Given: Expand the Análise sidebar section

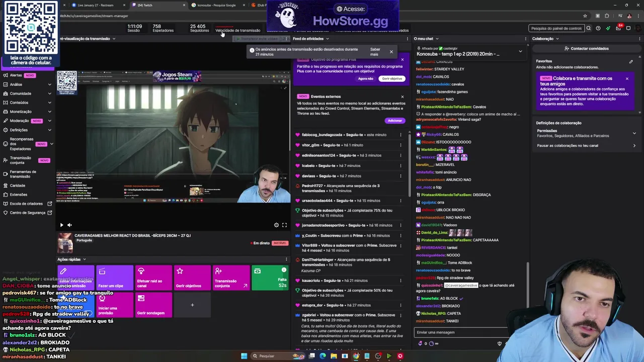Looking at the screenshot, I should [28, 84].
